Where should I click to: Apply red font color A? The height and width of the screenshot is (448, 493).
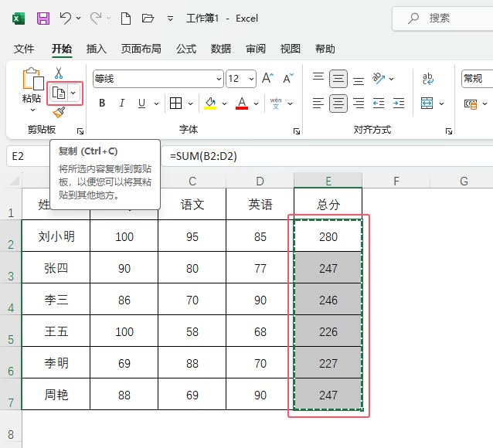click(242, 104)
